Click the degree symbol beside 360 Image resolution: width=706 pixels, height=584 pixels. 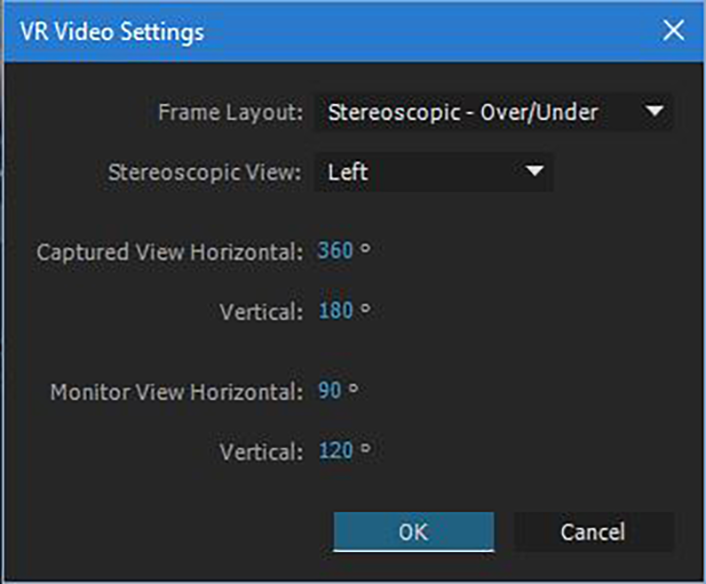pyautogui.click(x=365, y=247)
